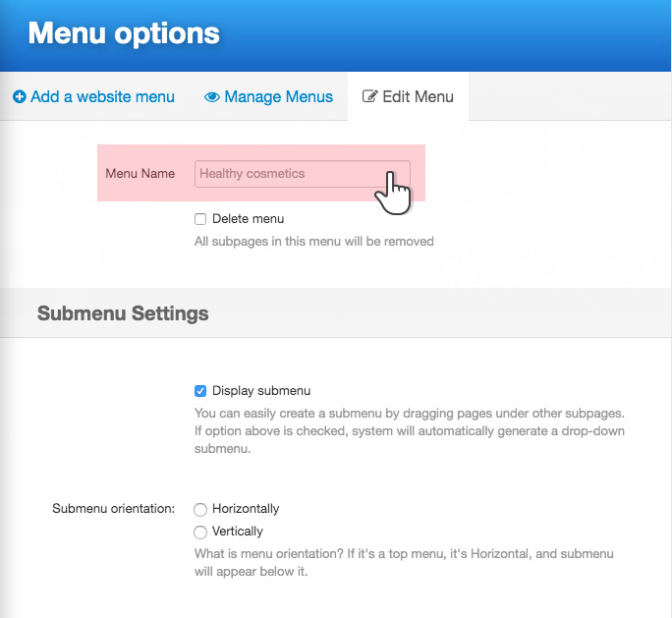672x618 pixels.
Task: Click the Display submenu label text
Action: [x=261, y=391]
